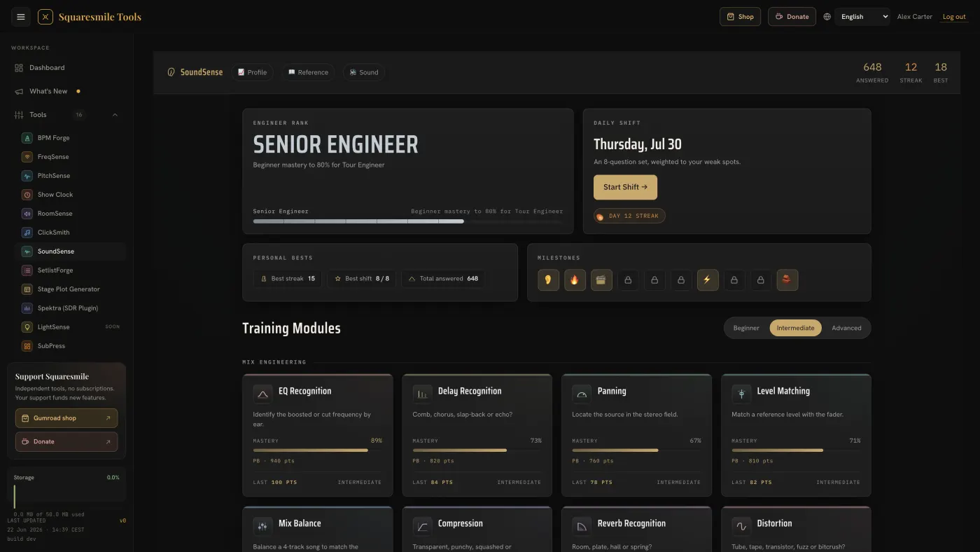Click the fire milestone badge
Image resolution: width=980 pixels, height=552 pixels.
point(575,280)
